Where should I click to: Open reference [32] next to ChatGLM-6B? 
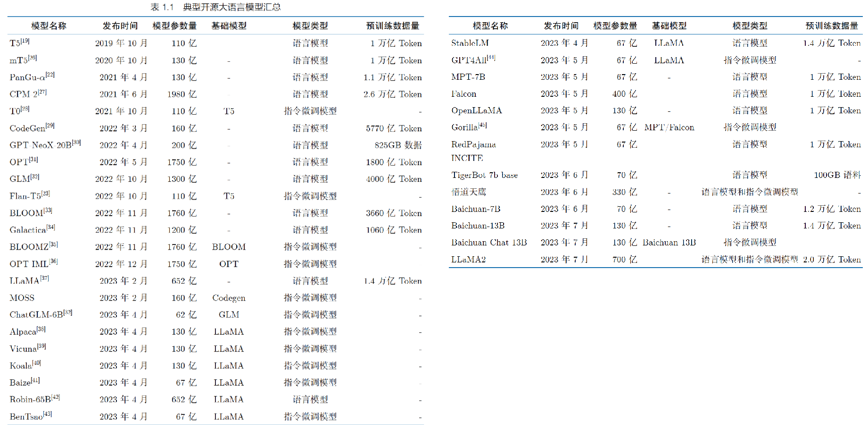click(67, 311)
